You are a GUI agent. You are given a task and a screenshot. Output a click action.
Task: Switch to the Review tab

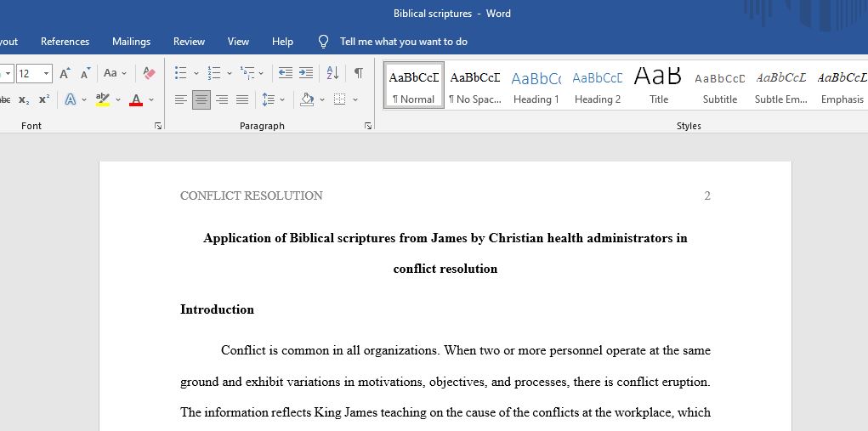(189, 42)
